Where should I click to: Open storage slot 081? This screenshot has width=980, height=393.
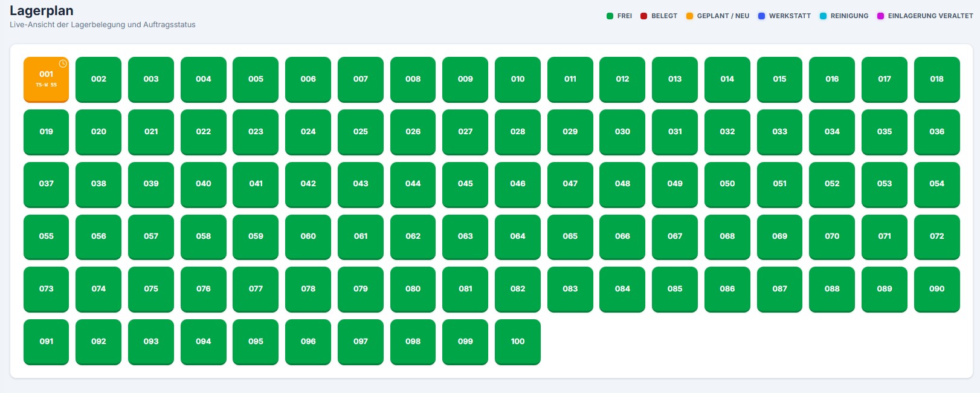click(x=465, y=290)
